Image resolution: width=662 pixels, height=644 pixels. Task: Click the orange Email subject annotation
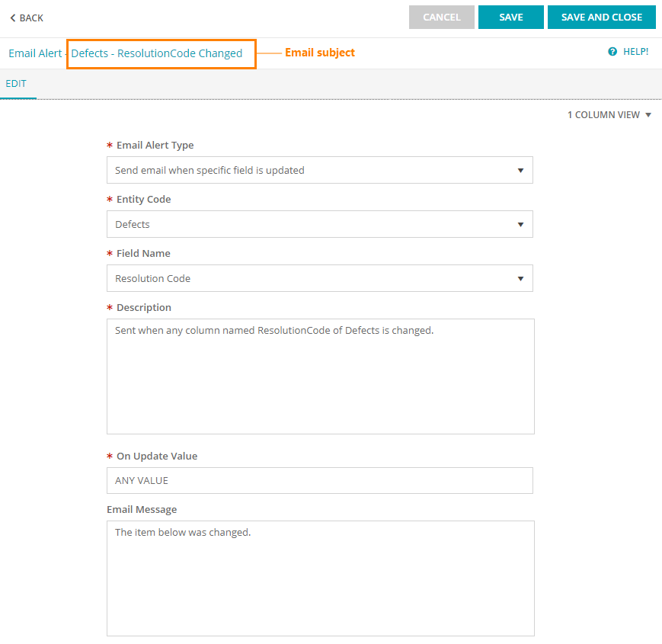pyautogui.click(x=320, y=53)
